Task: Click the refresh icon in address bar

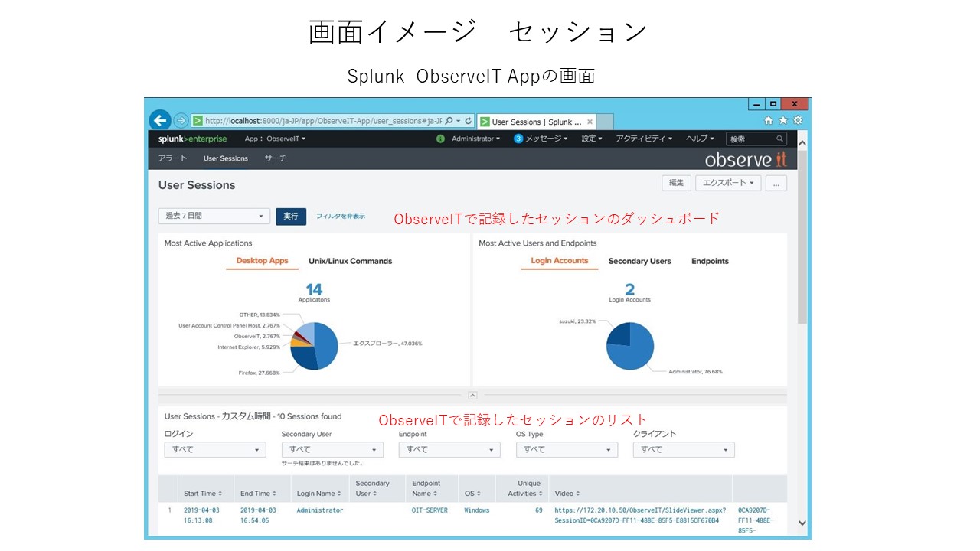Action: [x=468, y=121]
